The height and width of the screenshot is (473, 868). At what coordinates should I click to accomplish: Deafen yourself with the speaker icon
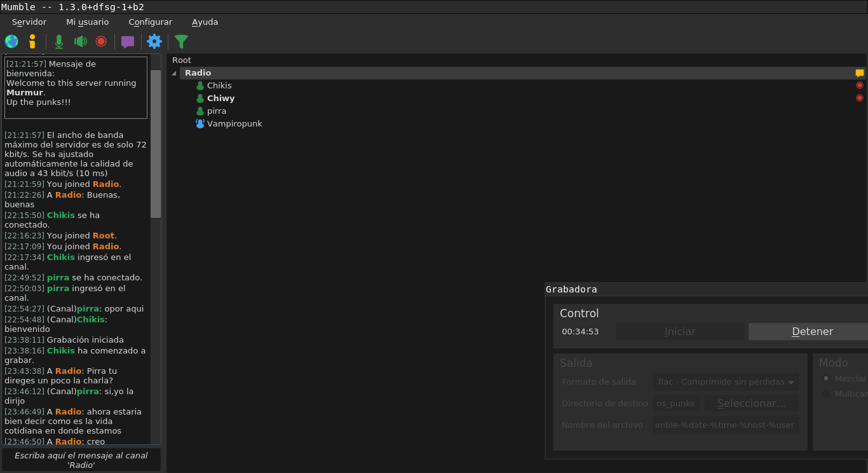(x=80, y=41)
